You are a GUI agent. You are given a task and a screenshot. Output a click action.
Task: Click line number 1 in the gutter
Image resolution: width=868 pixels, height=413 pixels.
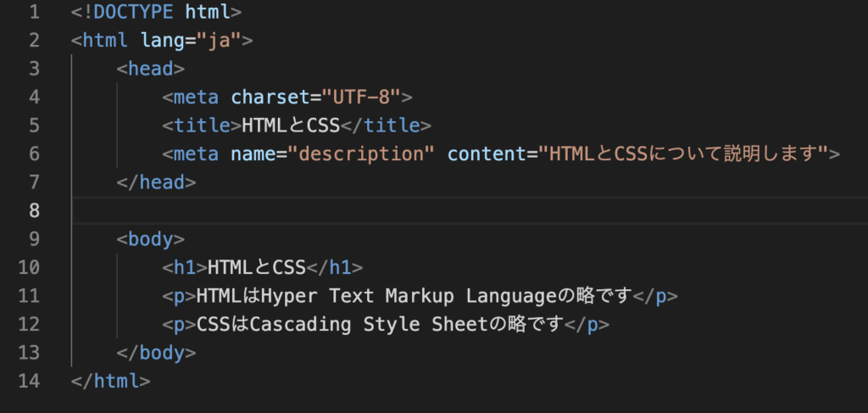33,13
